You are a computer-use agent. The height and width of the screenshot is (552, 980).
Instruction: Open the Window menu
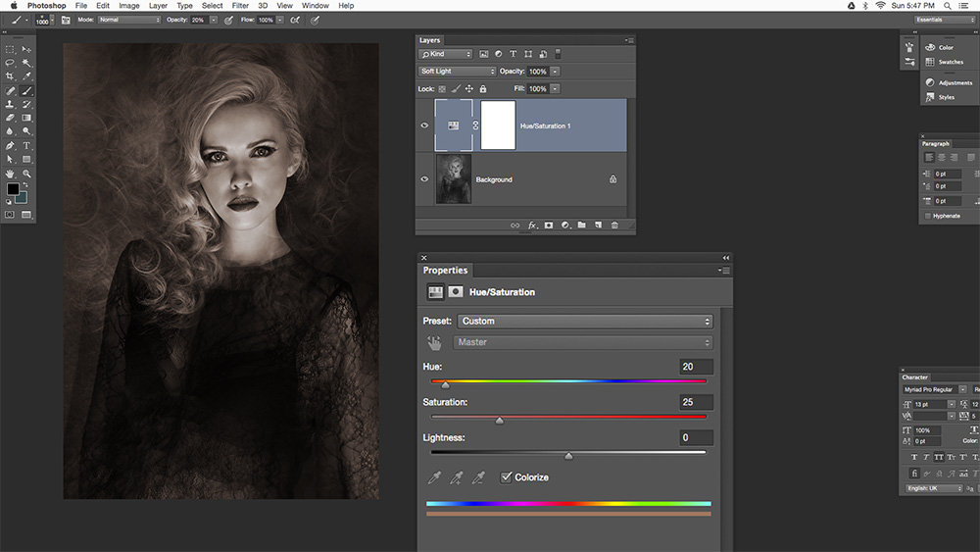pyautogui.click(x=315, y=6)
